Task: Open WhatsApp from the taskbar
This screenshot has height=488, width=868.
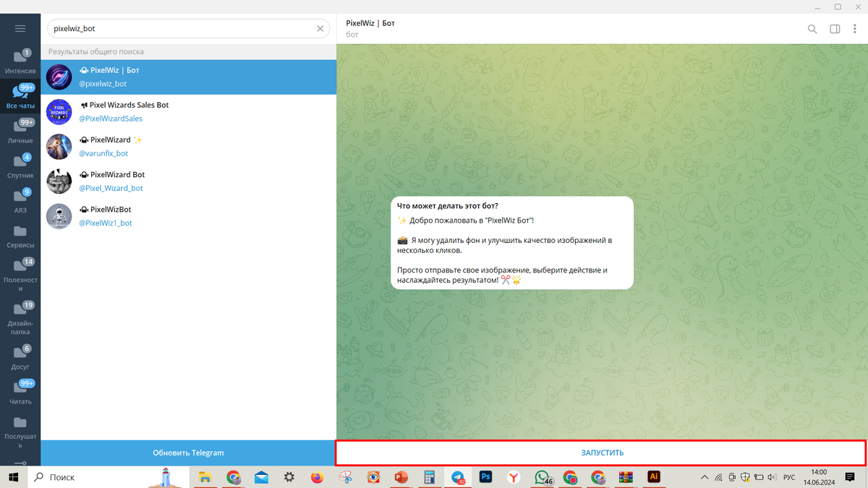Action: point(542,477)
